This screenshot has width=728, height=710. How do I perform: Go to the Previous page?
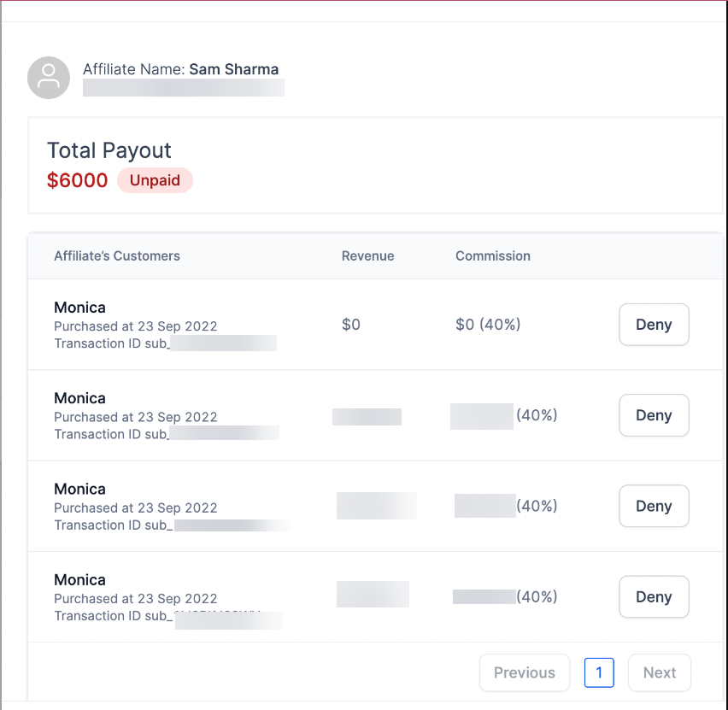pyautogui.click(x=524, y=672)
